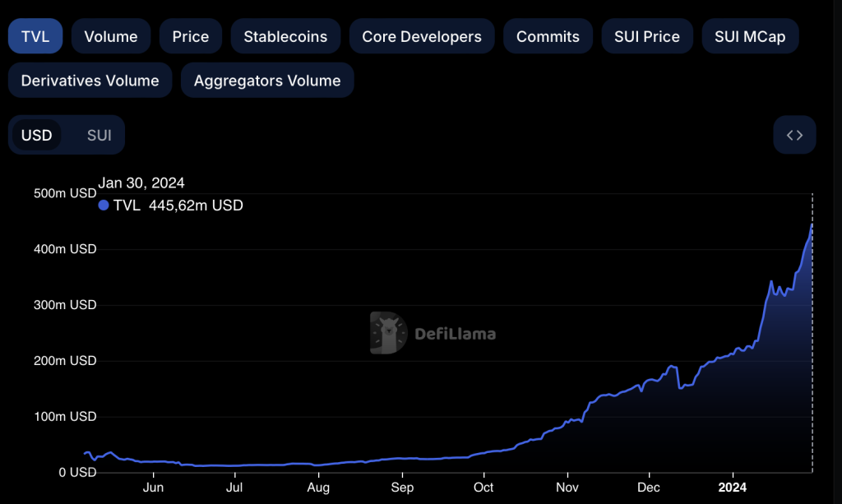Turn on the Price chart toggle

tap(191, 36)
